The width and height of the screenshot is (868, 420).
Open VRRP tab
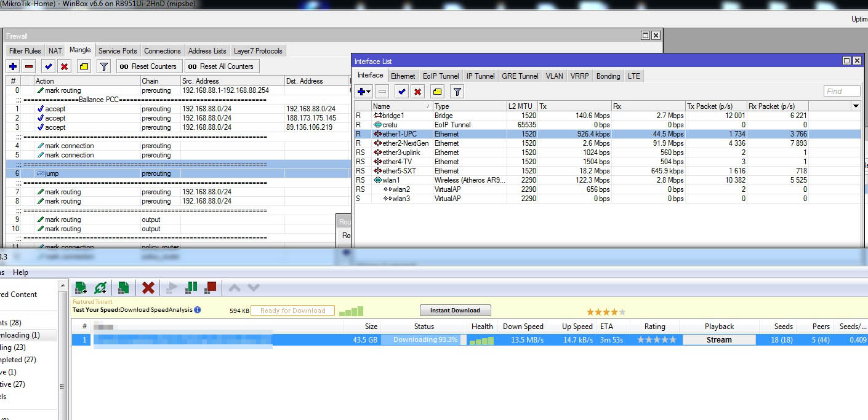click(x=579, y=76)
